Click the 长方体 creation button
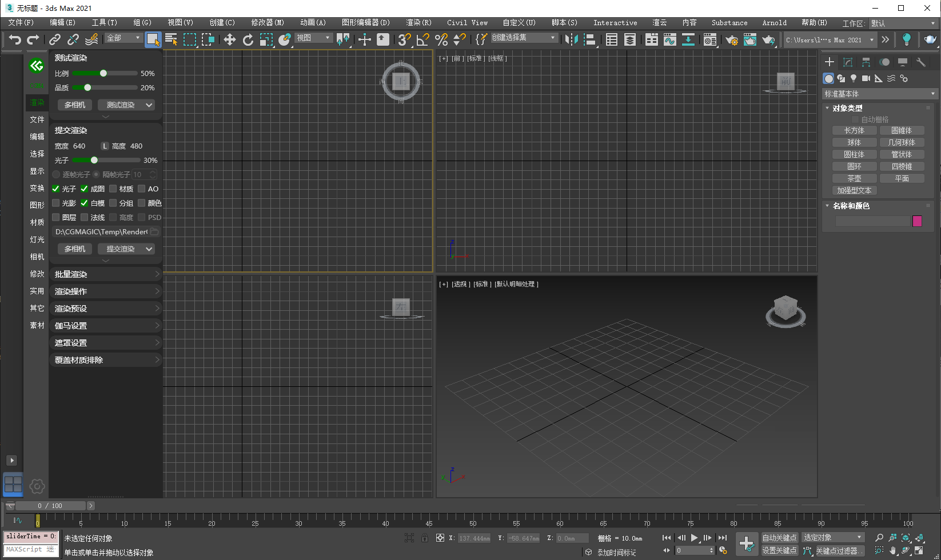This screenshot has height=560, width=941. click(x=854, y=130)
